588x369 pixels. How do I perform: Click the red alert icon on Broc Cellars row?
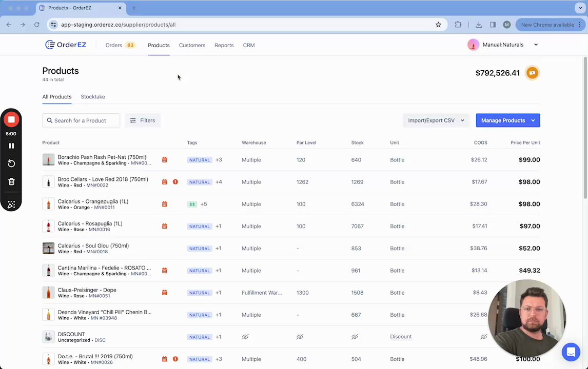tap(175, 182)
